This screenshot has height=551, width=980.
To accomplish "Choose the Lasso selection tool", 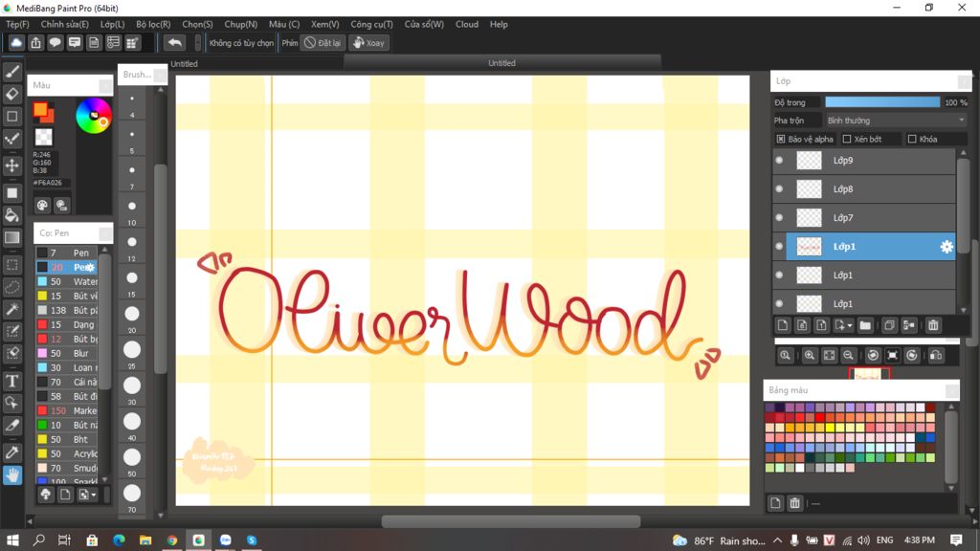I will (11, 287).
